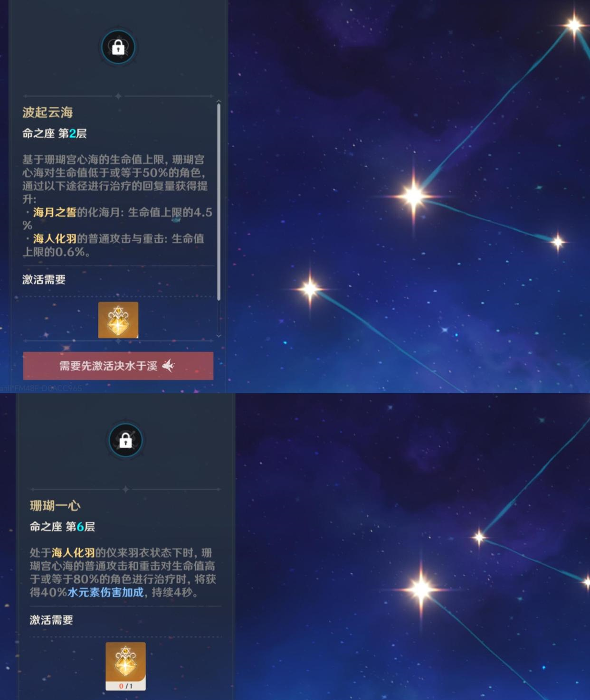Click the lock icon above 珊瑚一心
The height and width of the screenshot is (700, 590).
[x=125, y=440]
